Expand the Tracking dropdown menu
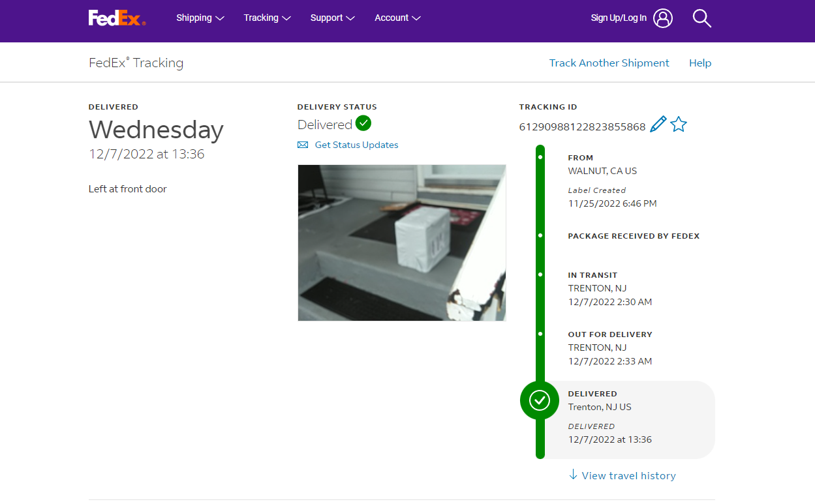Viewport: 815px width, 504px height. point(267,18)
